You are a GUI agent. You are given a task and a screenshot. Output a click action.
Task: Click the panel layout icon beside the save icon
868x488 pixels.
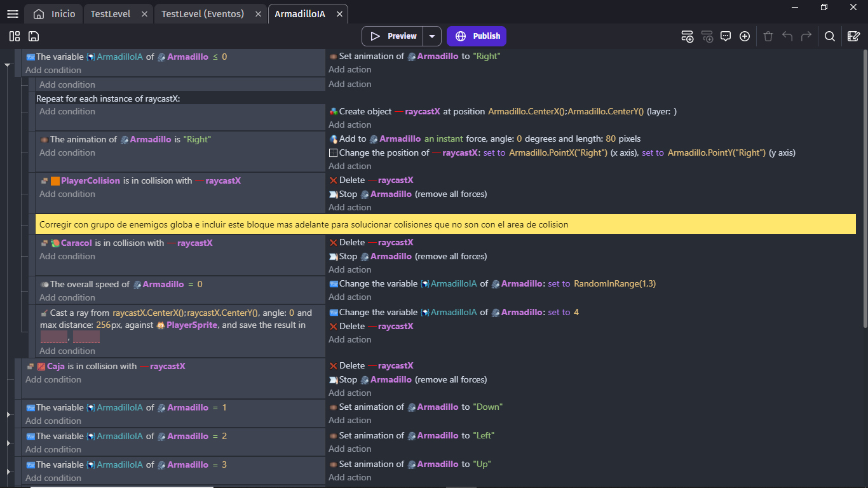14,36
